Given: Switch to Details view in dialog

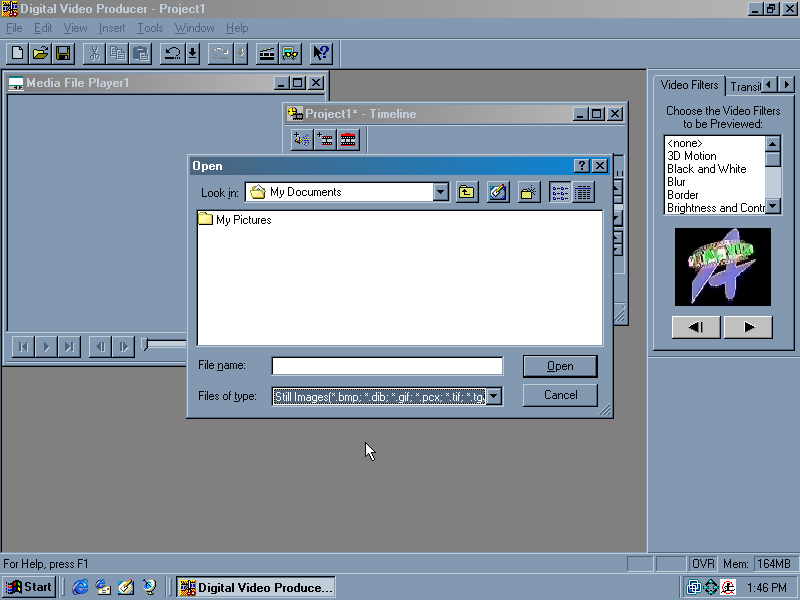Looking at the screenshot, I should click(583, 192).
